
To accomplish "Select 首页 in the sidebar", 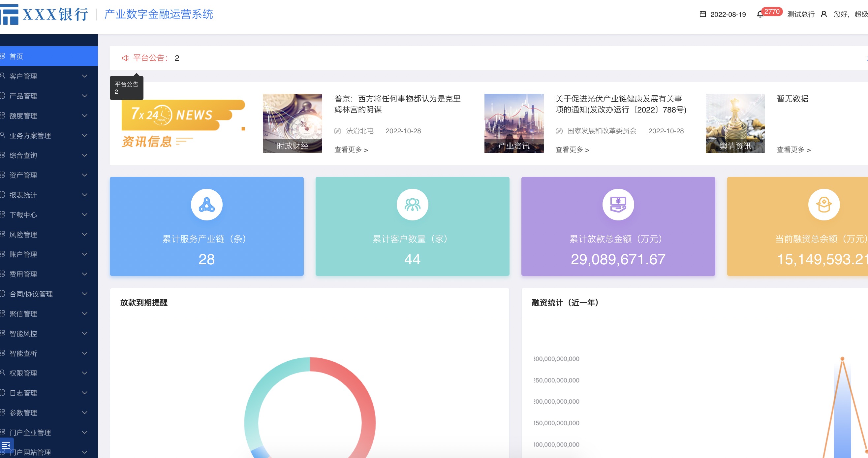I will (49, 56).
